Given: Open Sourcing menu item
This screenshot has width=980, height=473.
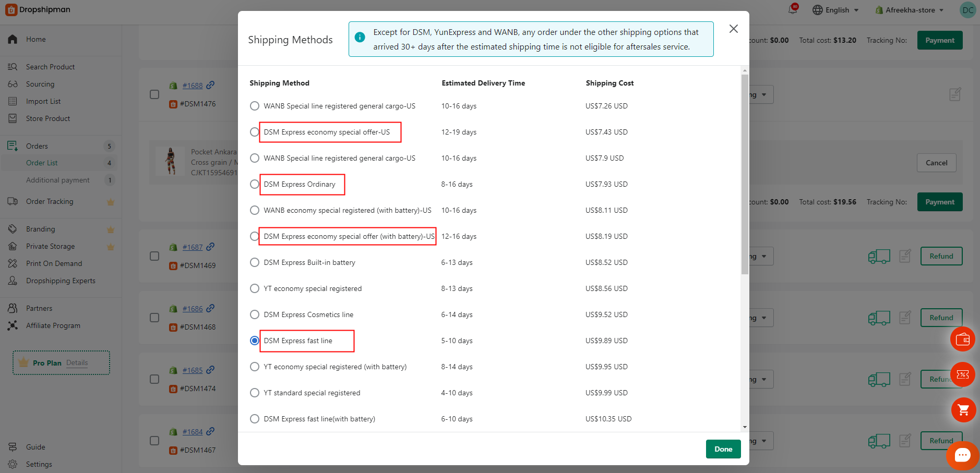Looking at the screenshot, I should click(x=40, y=84).
